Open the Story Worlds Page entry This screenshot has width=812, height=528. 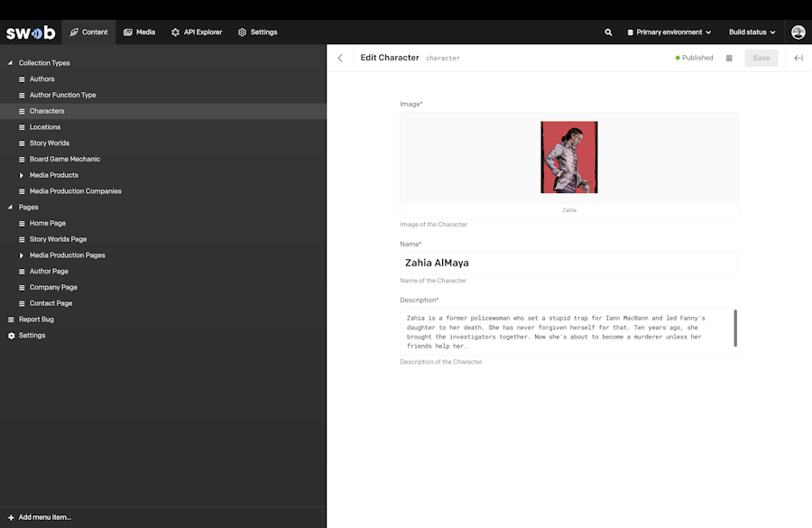click(58, 239)
